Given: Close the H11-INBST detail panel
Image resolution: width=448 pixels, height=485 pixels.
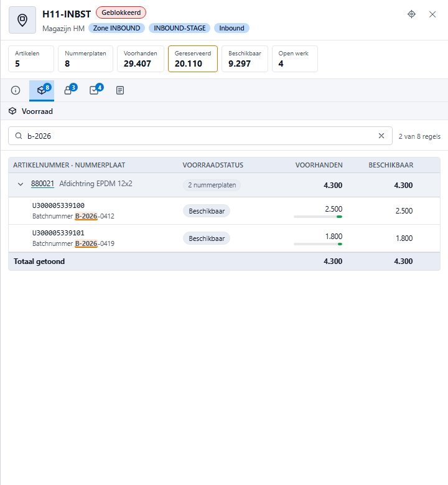Looking at the screenshot, I should [432, 14].
